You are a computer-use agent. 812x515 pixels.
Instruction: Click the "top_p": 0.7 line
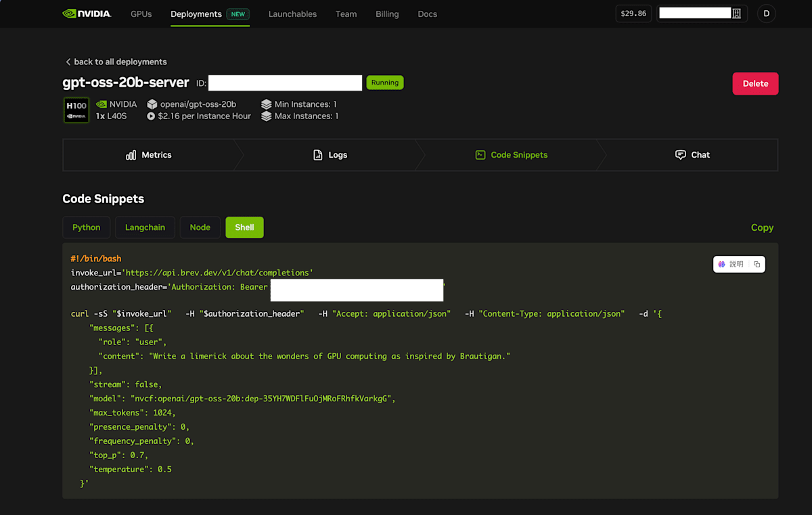tap(119, 455)
